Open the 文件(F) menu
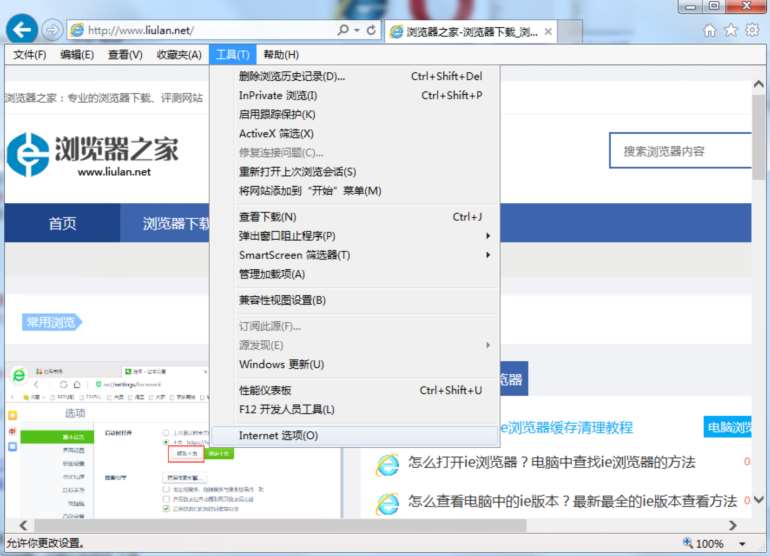The height and width of the screenshot is (556, 770). pos(29,55)
